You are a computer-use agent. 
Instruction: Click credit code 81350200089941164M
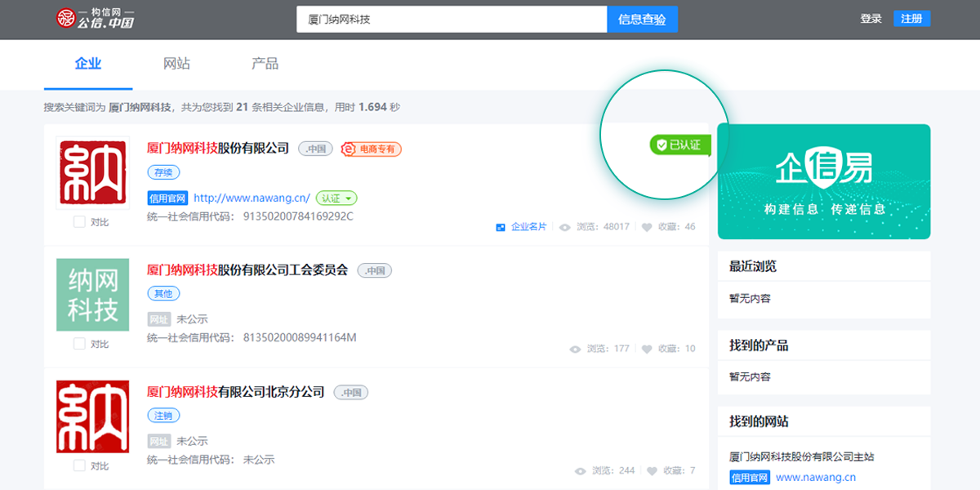(x=300, y=337)
